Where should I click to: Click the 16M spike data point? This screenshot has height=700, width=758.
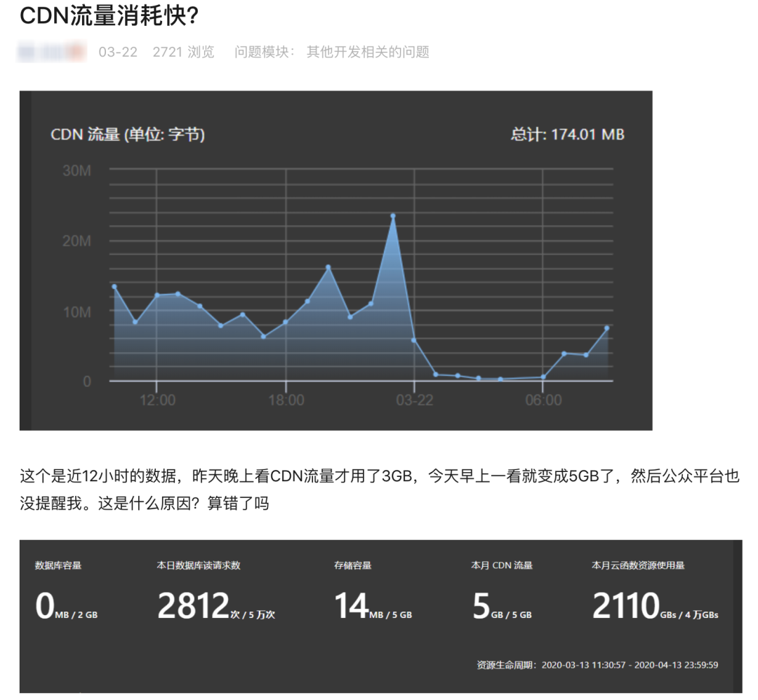327,267
